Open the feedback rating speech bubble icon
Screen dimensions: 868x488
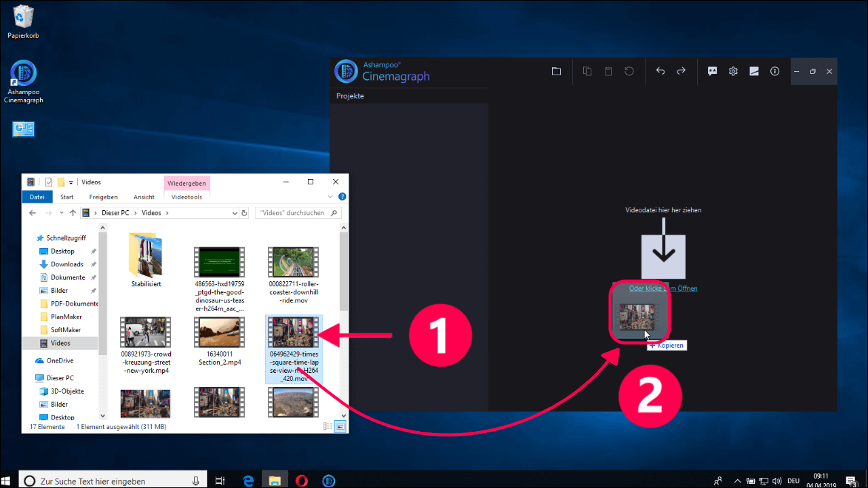(x=713, y=71)
